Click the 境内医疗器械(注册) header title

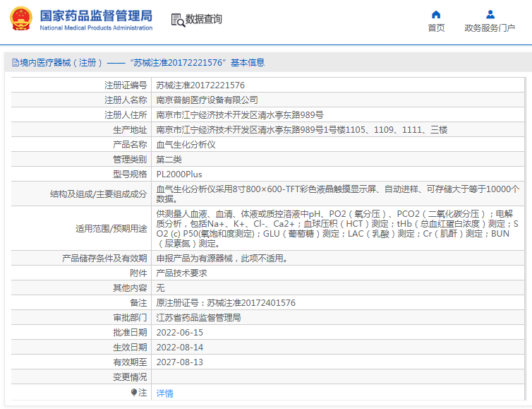(138, 62)
